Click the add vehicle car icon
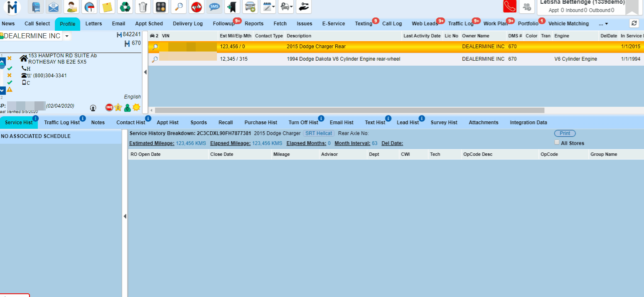644x297 pixels. (250, 7)
